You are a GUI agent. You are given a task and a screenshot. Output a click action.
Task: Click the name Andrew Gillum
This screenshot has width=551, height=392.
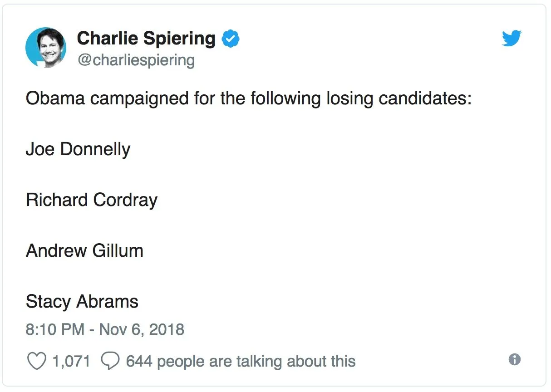pyautogui.click(x=84, y=250)
